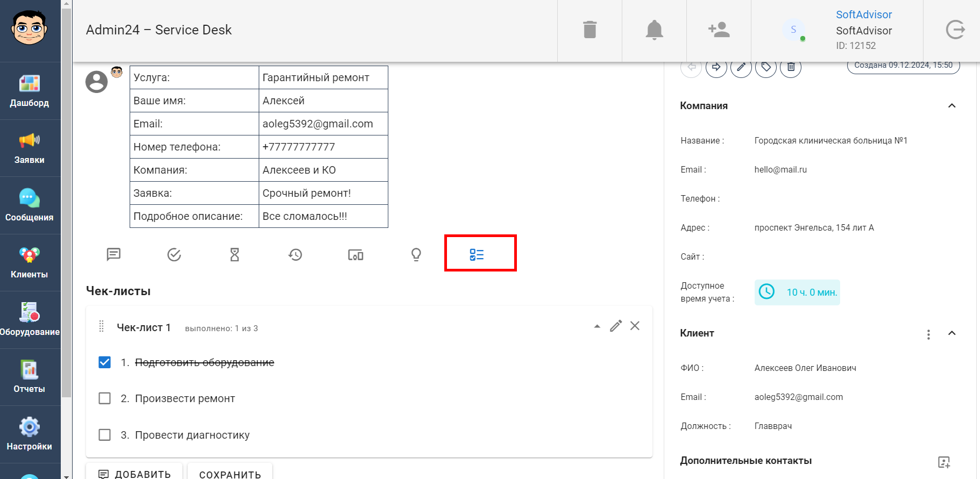Go to Клиенты in sidebar
The width and height of the screenshot is (980, 479).
30,262
